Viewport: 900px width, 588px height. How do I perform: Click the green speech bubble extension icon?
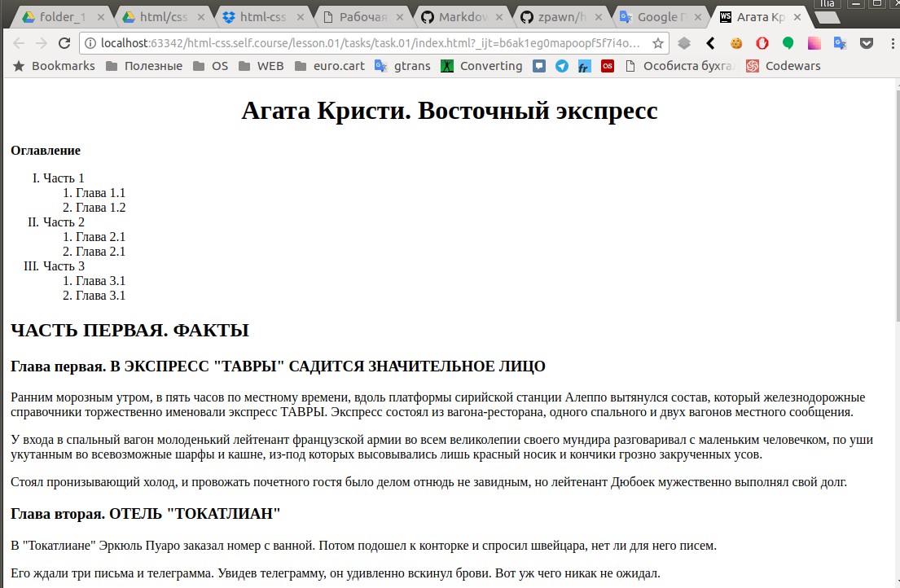click(788, 43)
